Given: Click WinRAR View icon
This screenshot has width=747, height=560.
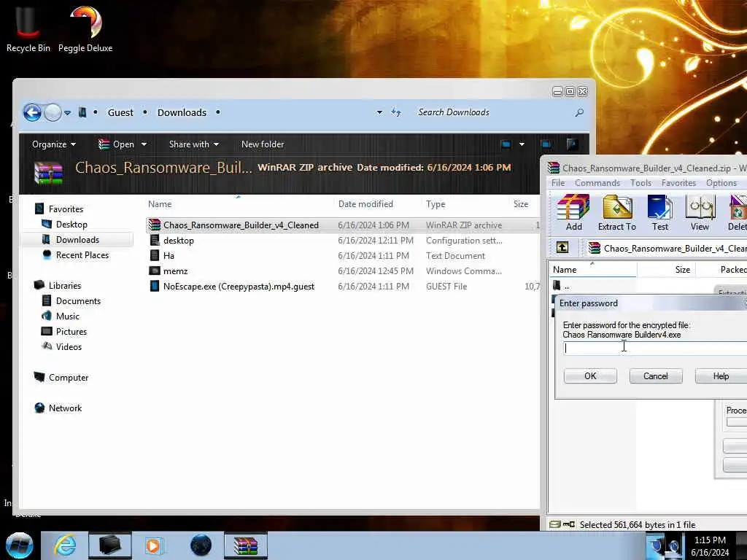Looking at the screenshot, I should click(x=700, y=213).
